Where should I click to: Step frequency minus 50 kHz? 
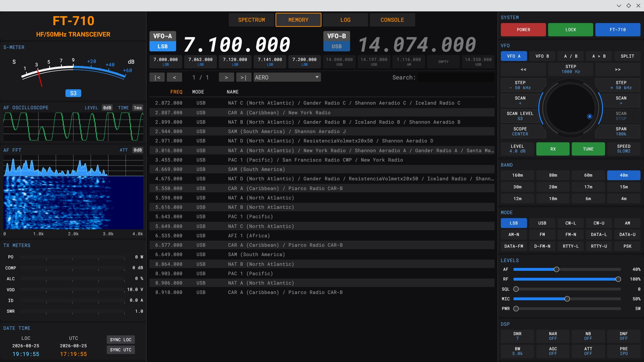click(x=520, y=85)
